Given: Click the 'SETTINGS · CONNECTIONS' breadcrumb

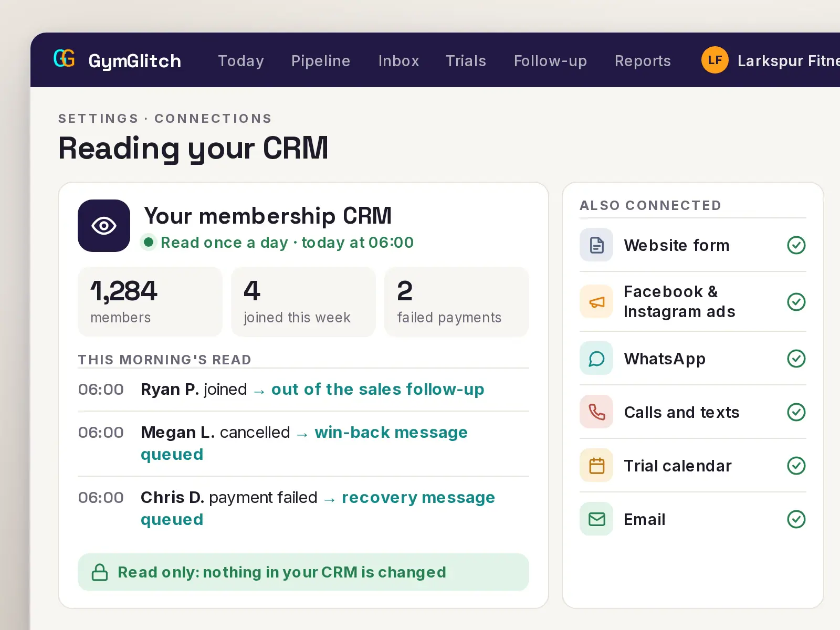Looking at the screenshot, I should click(x=165, y=119).
